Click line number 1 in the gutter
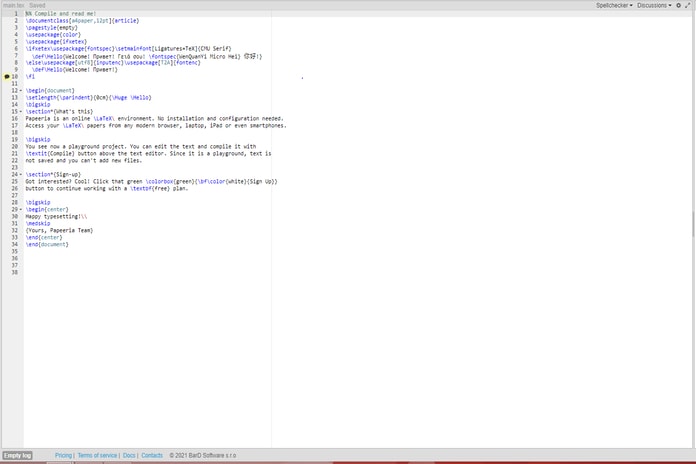This screenshot has width=696, height=464. (x=16, y=13)
